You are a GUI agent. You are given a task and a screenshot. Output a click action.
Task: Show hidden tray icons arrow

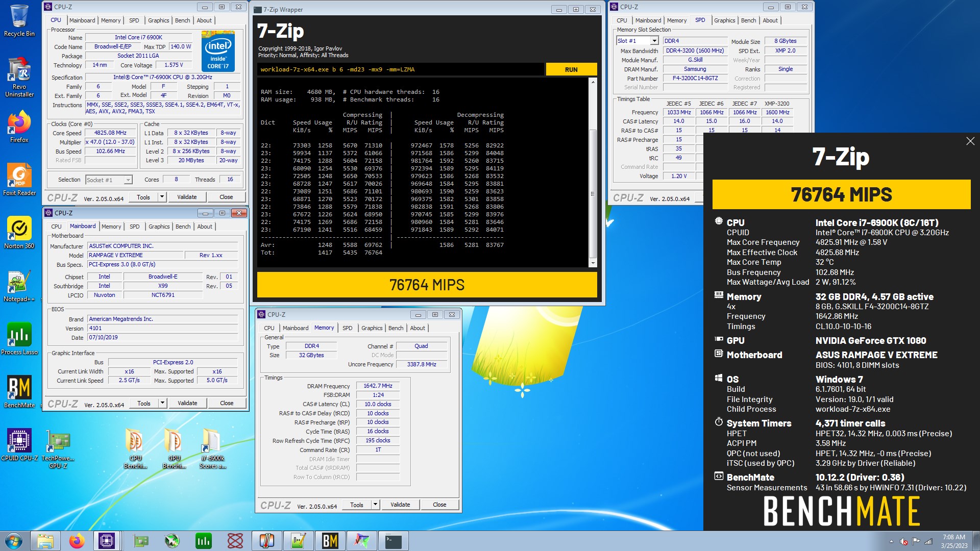(x=892, y=541)
